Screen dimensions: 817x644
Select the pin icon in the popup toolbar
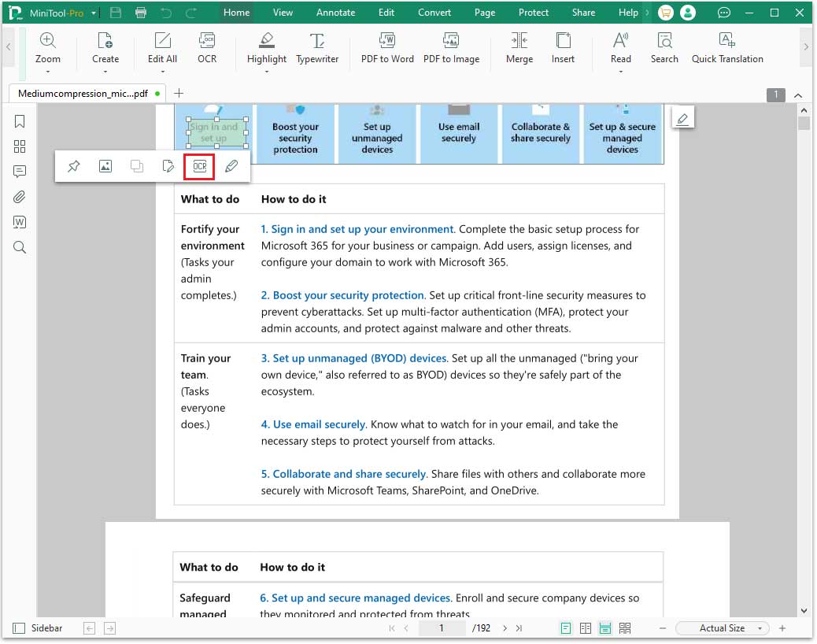[x=74, y=166]
